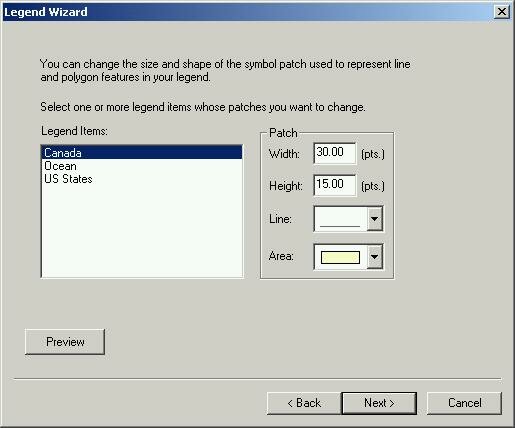Click the Line patch preview box
This screenshot has height=428, width=515.
[340, 219]
